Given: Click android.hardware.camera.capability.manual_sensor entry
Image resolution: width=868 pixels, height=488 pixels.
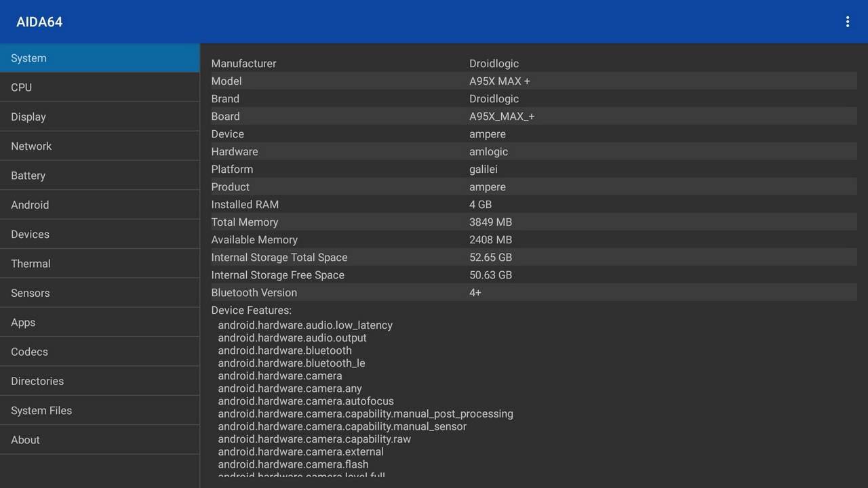Looking at the screenshot, I should [x=342, y=426].
